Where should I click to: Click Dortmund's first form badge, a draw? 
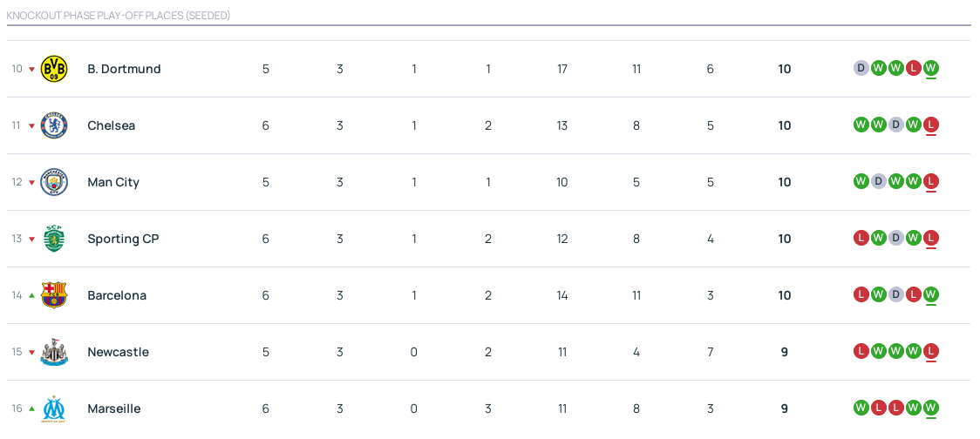point(861,68)
